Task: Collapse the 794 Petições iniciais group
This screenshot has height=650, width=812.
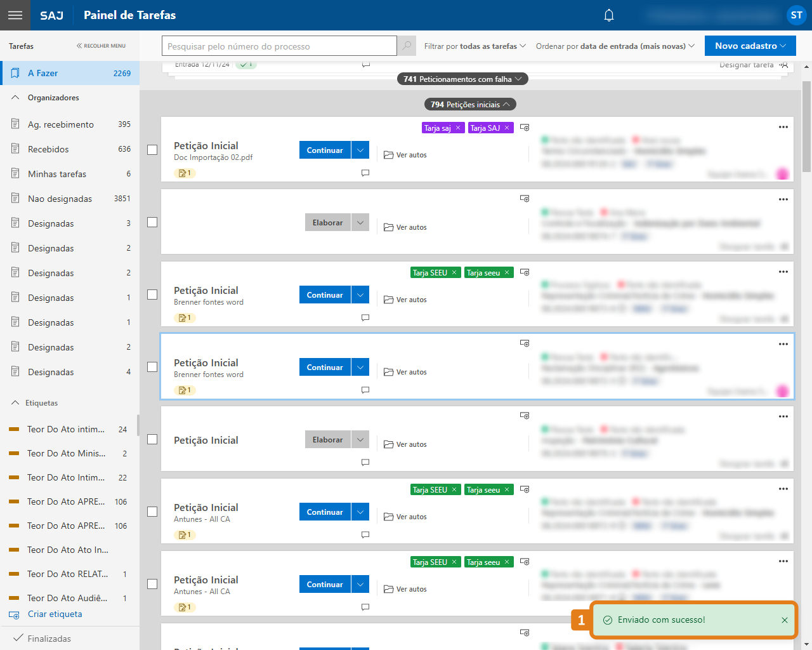Action: (x=470, y=105)
